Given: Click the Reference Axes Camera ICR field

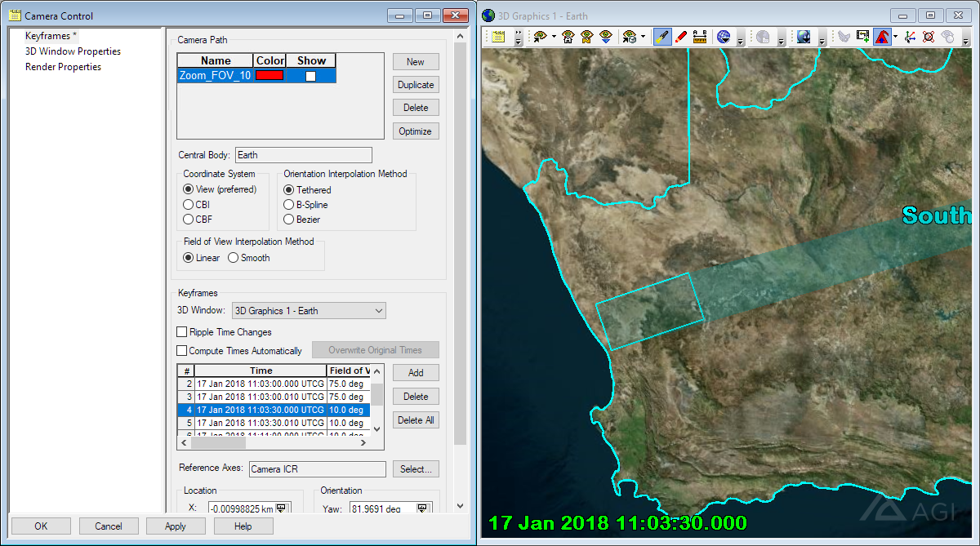Looking at the screenshot, I should tap(317, 469).
